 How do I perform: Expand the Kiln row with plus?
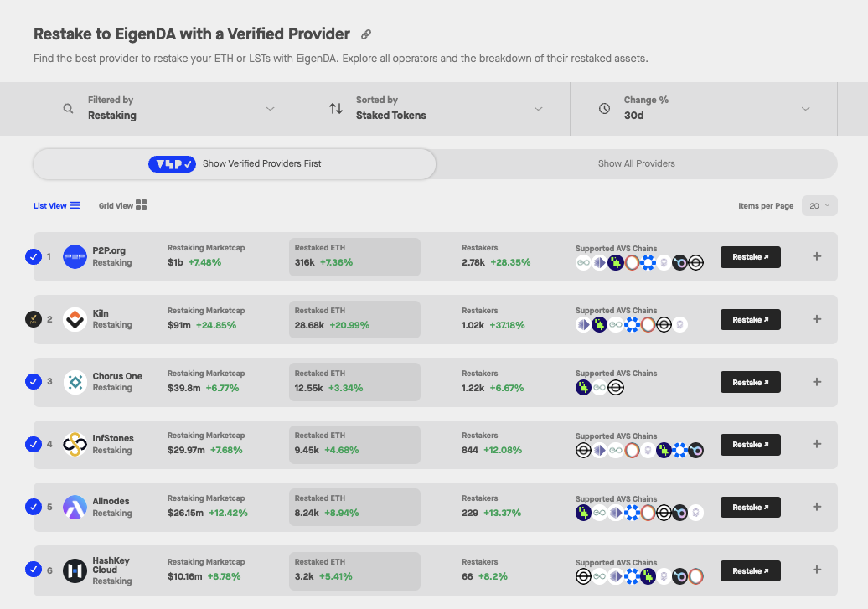pos(817,319)
